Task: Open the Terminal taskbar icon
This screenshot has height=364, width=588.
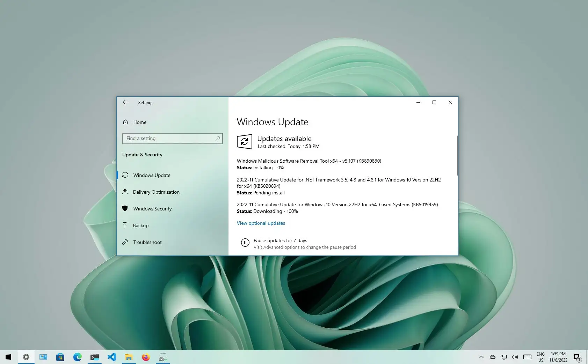Action: click(x=94, y=357)
